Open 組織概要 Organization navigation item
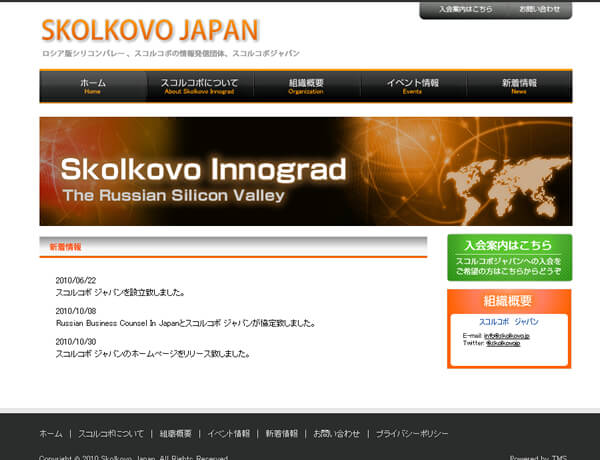This screenshot has height=460, width=600. (306, 86)
